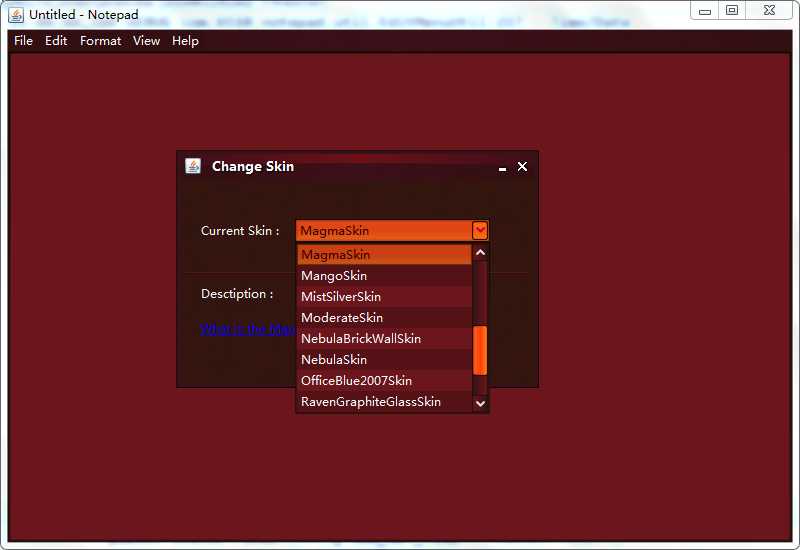The height and width of the screenshot is (550, 800).
Task: Pick RavenGraphiteGlassSkin from list
Action: point(384,401)
